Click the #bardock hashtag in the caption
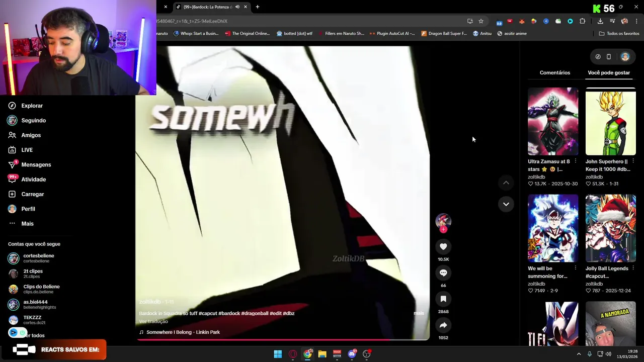Screen dimensions: 644x362 [x=229, y=313]
